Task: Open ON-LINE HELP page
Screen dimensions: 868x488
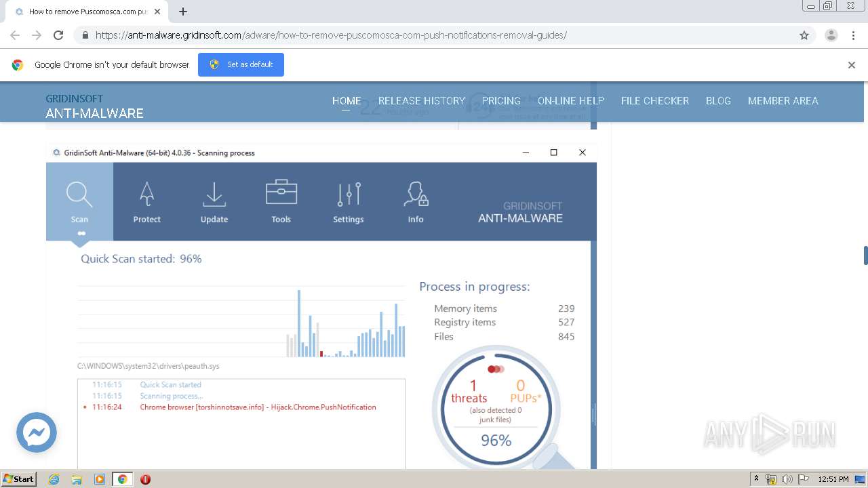Action: pos(571,100)
